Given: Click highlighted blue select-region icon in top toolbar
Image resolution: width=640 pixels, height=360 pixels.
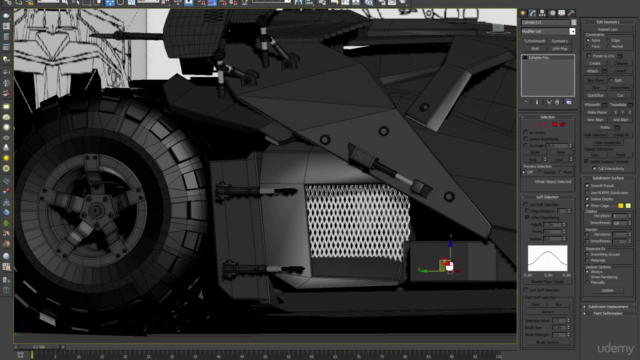Looking at the screenshot, I should [x=110, y=3].
